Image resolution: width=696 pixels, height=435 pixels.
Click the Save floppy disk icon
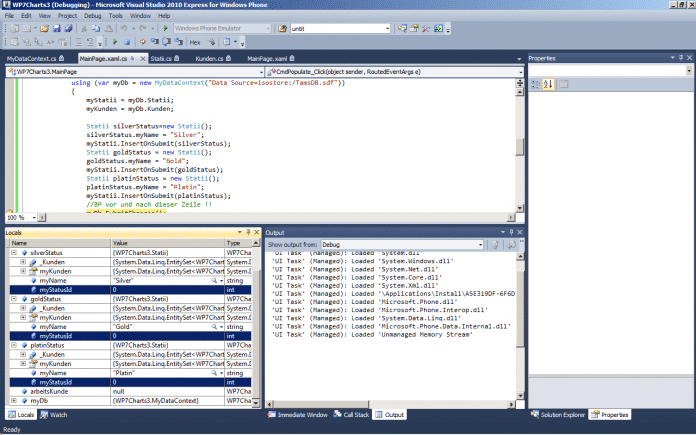[x=56, y=28]
